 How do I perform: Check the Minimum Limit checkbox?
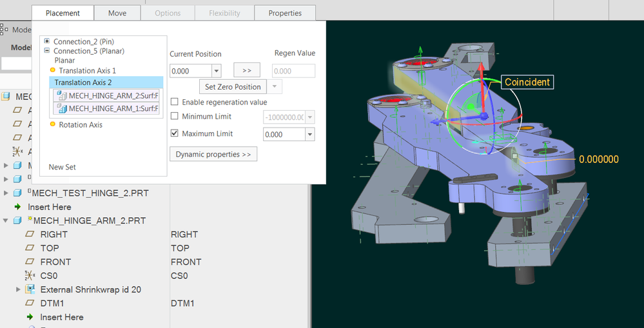[x=175, y=116]
